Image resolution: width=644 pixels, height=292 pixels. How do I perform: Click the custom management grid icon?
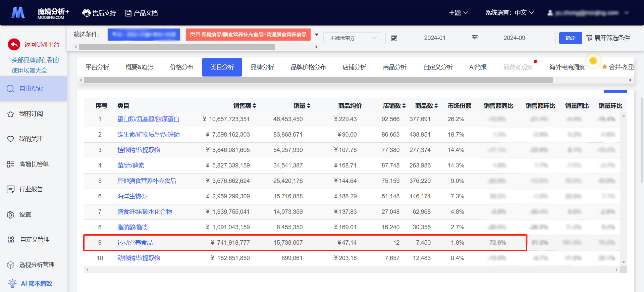pos(11,239)
